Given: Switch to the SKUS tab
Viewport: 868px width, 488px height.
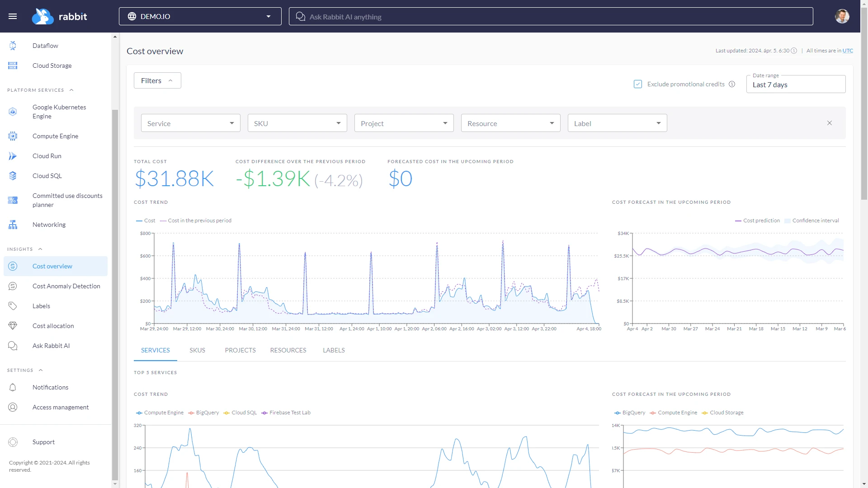Looking at the screenshot, I should 197,350.
